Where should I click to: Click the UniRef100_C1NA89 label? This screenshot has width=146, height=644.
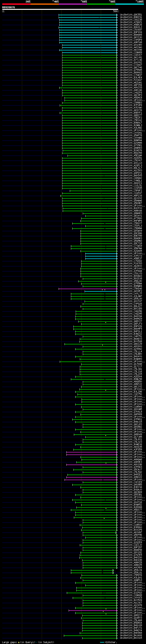[131, 53]
